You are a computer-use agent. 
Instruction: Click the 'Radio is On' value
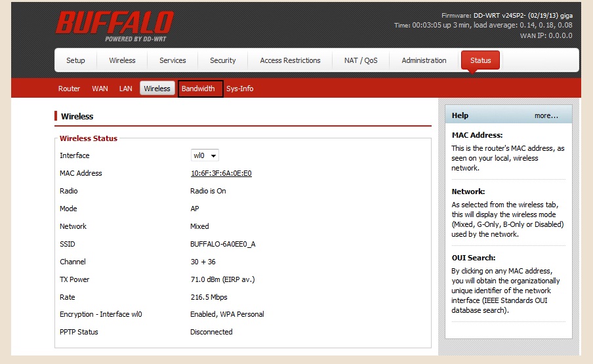point(208,191)
